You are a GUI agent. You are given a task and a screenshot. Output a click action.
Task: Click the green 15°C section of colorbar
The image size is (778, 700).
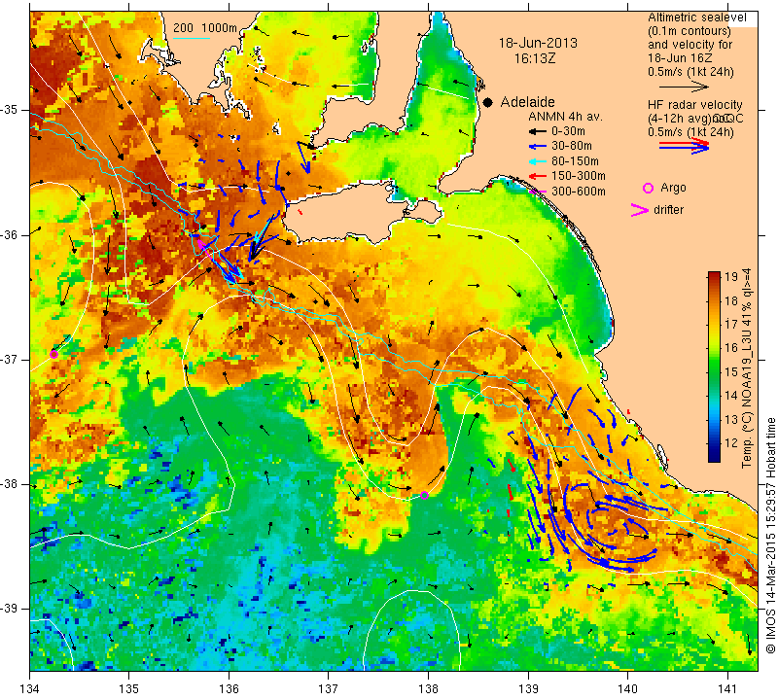[714, 371]
